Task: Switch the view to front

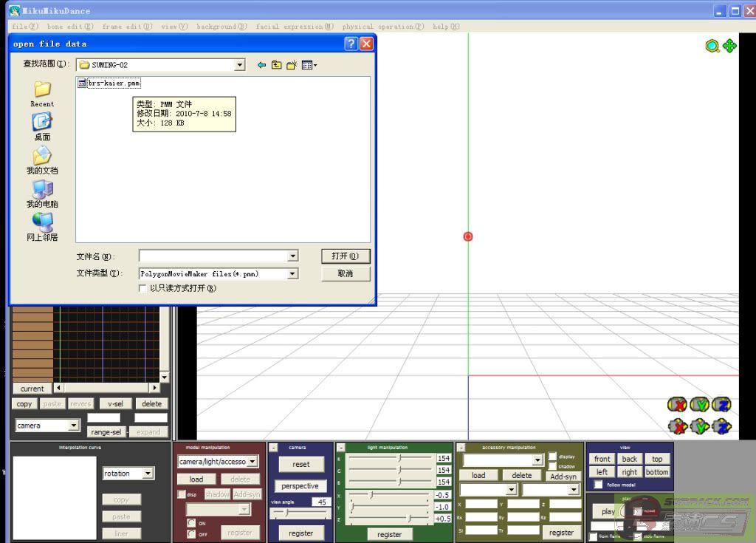Action: pyautogui.click(x=602, y=459)
